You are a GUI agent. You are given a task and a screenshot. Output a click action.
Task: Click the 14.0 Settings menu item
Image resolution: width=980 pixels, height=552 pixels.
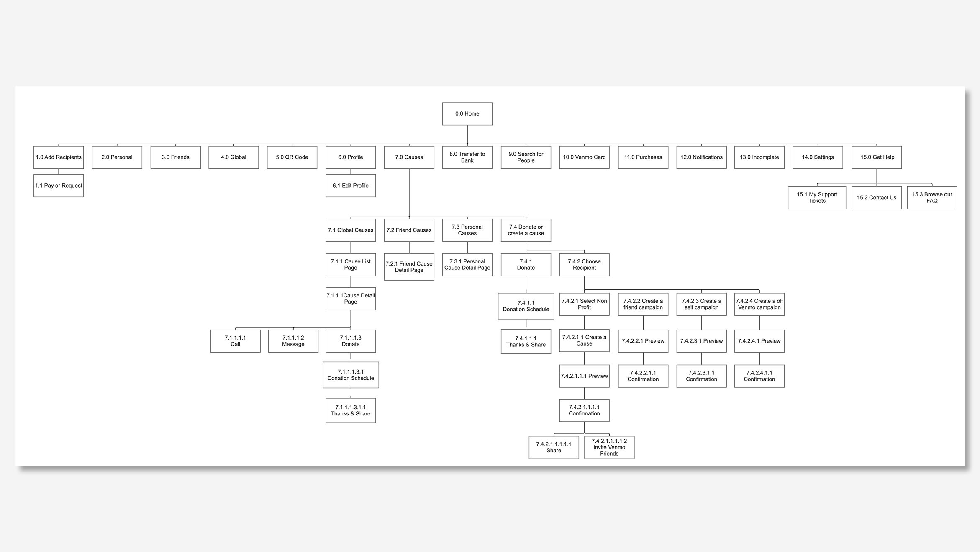819,157
